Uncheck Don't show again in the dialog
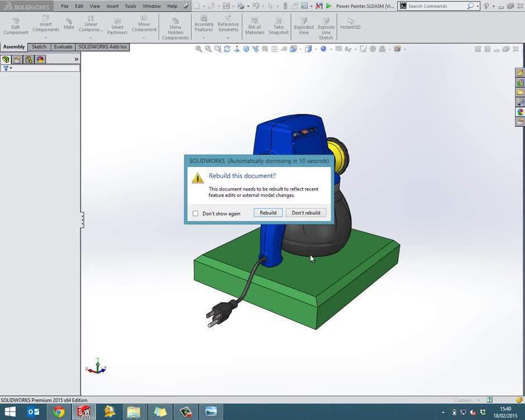Screen dimensions: 525x420 click(x=195, y=213)
